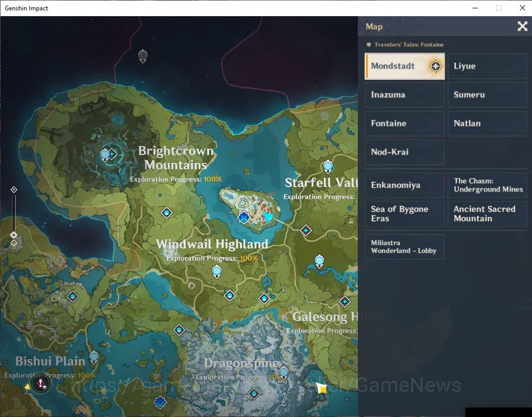Switch map to Fontaine region
The width and height of the screenshot is (532, 417).
[404, 124]
